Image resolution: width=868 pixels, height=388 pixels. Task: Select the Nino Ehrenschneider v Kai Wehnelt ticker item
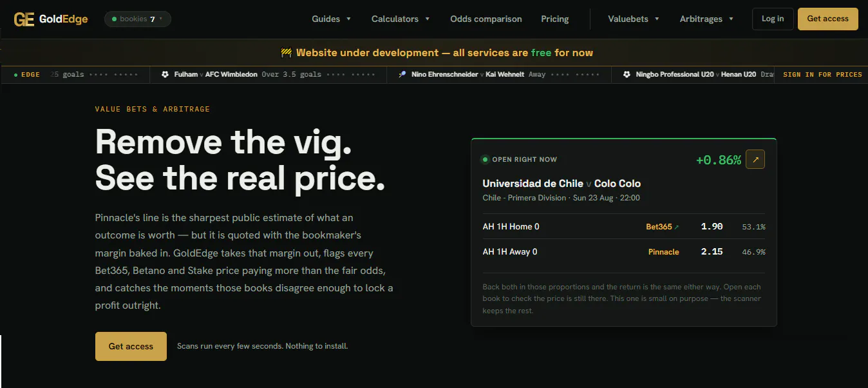click(500, 75)
